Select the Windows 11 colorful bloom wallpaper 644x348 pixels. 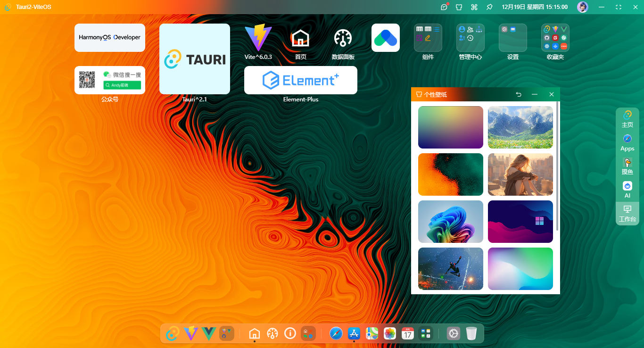(451, 222)
